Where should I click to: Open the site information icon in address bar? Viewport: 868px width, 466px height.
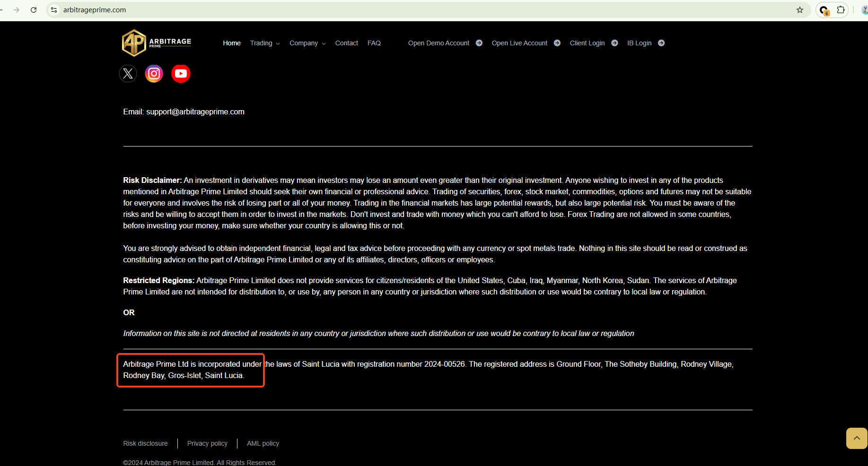(53, 9)
